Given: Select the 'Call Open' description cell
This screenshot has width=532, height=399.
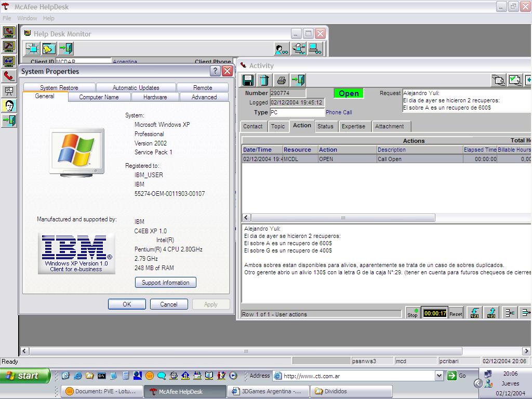Looking at the screenshot, I should [x=420, y=159].
